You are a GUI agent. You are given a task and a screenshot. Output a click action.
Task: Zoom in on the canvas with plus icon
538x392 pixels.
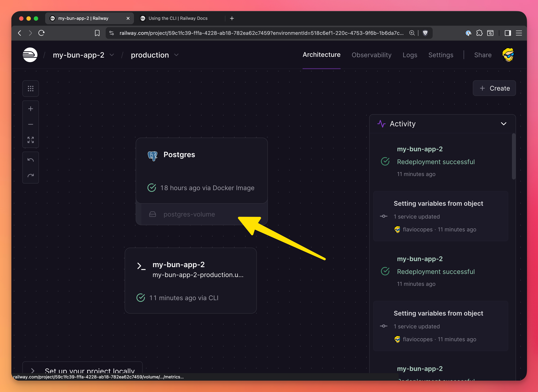coord(31,109)
